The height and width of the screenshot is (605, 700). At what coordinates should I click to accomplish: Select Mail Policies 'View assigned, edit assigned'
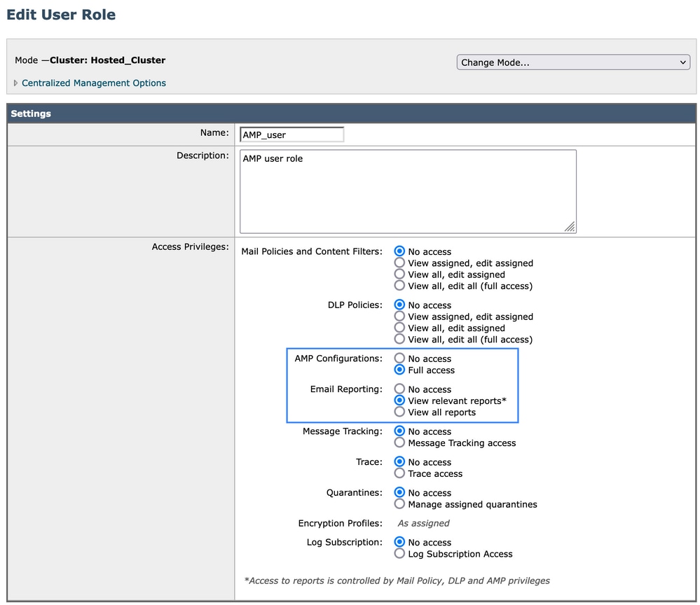click(399, 263)
